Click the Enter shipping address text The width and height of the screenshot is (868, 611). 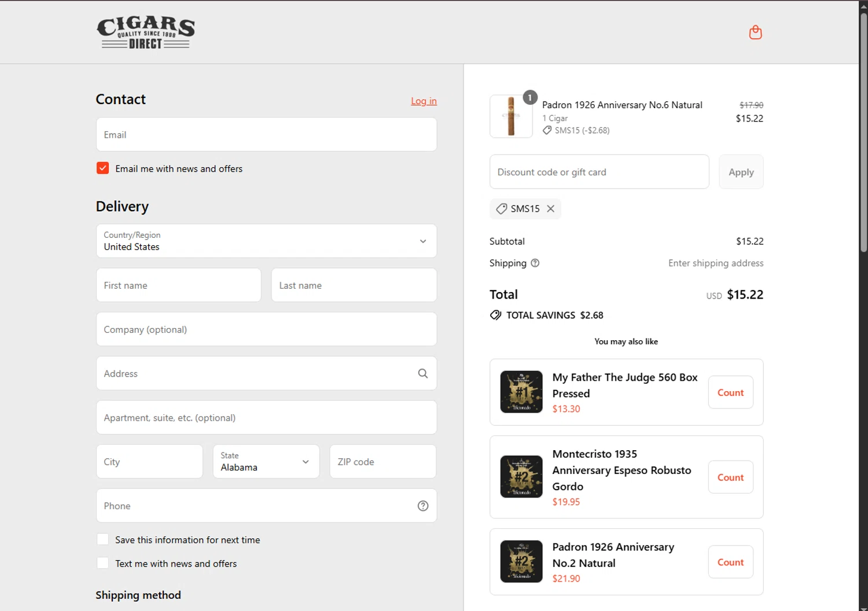(x=716, y=263)
